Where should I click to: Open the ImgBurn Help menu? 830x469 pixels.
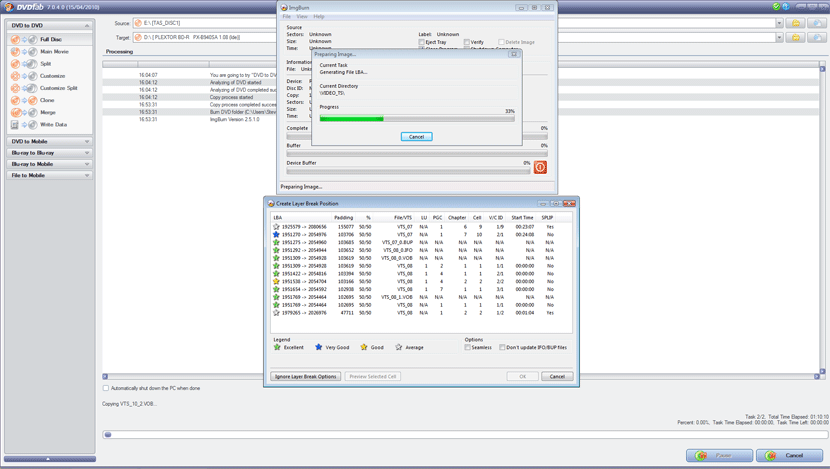tap(319, 17)
